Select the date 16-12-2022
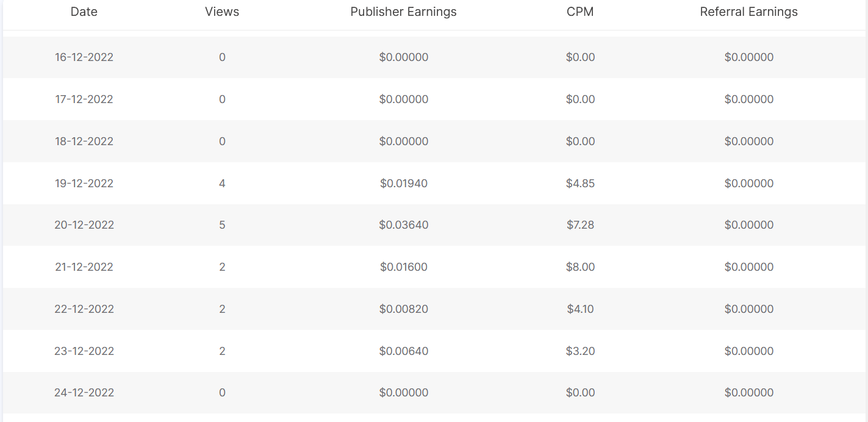Viewport: 868px width, 422px height. pyautogui.click(x=84, y=57)
